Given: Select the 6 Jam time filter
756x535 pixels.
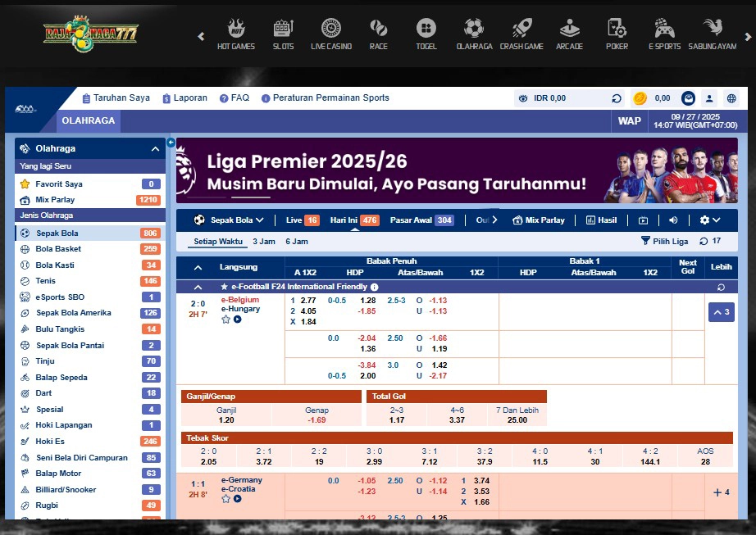Looking at the screenshot, I should click(x=297, y=241).
